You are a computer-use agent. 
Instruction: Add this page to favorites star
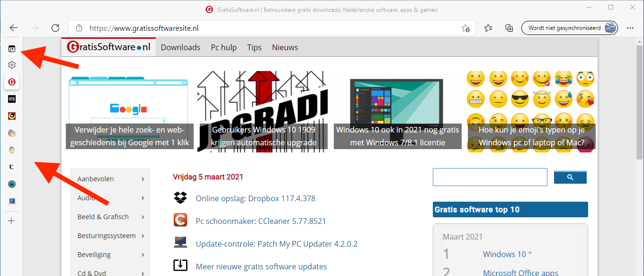466,28
